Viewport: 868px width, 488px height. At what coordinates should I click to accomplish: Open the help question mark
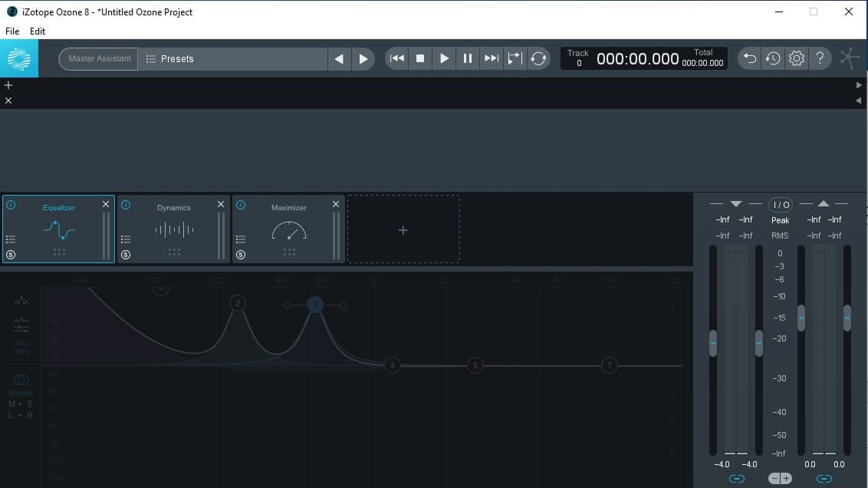pos(820,58)
